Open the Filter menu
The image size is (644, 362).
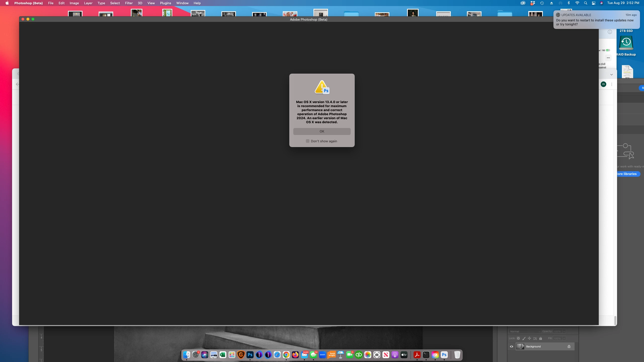[129, 3]
